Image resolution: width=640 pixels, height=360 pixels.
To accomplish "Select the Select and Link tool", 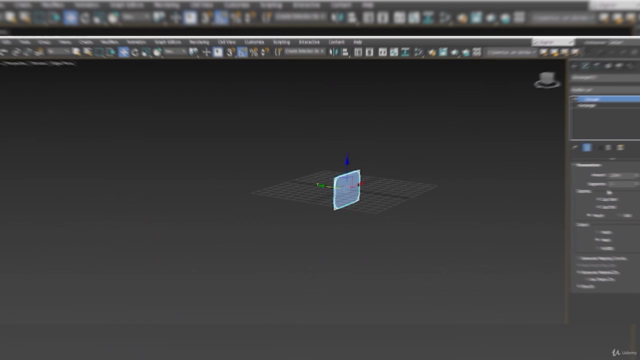I will pyautogui.click(x=16, y=52).
